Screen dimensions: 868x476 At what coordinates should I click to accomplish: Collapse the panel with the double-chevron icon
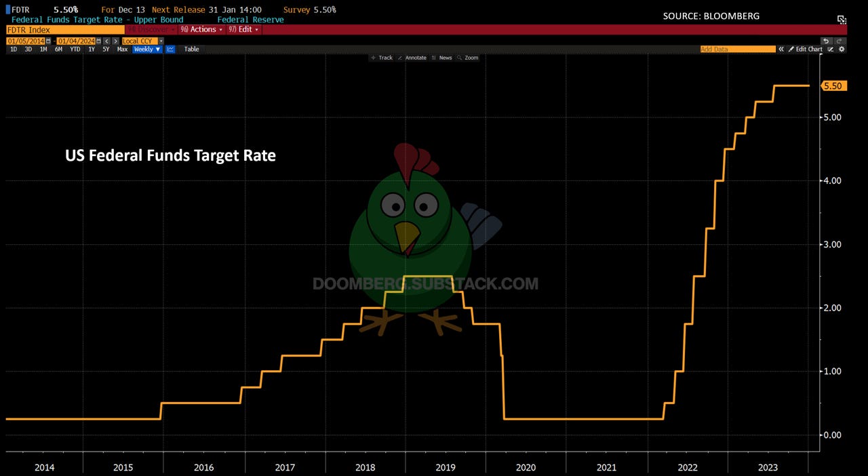pyautogui.click(x=781, y=49)
